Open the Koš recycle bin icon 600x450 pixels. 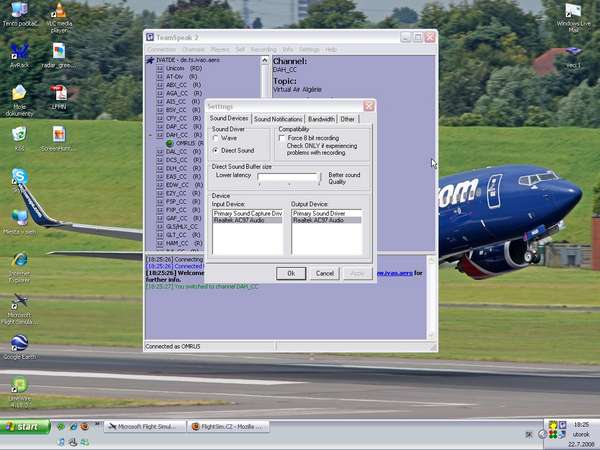(x=19, y=135)
